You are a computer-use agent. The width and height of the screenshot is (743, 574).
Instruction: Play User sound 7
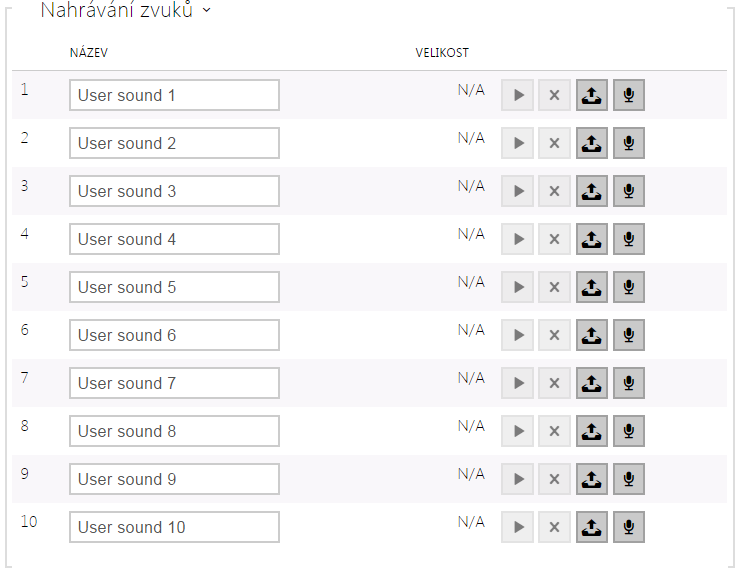pyautogui.click(x=517, y=383)
